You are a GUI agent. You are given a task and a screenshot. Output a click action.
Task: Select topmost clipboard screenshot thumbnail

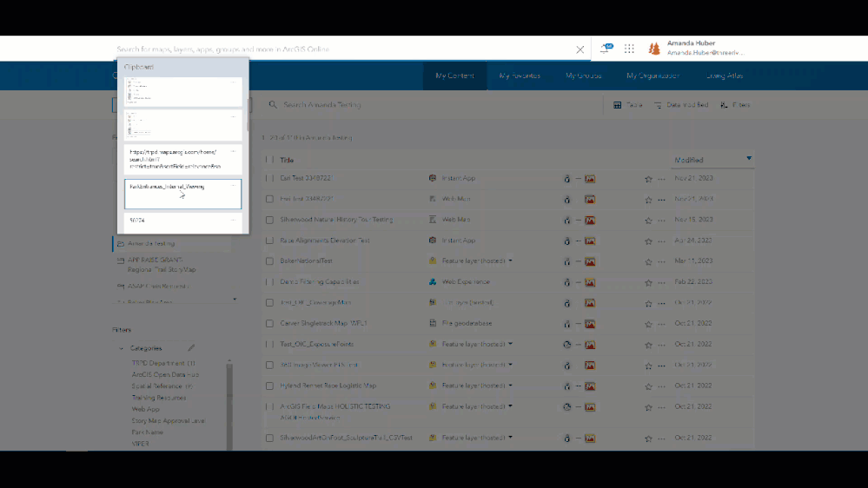click(182, 92)
